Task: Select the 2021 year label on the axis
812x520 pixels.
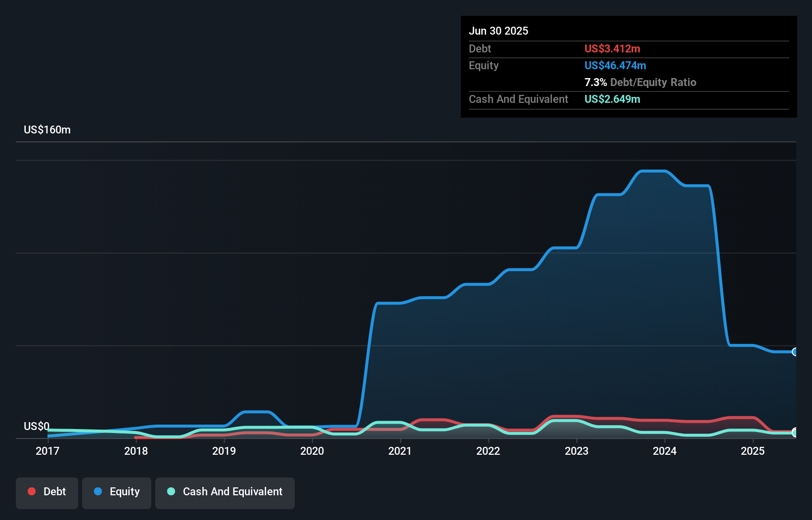Action: (401, 451)
